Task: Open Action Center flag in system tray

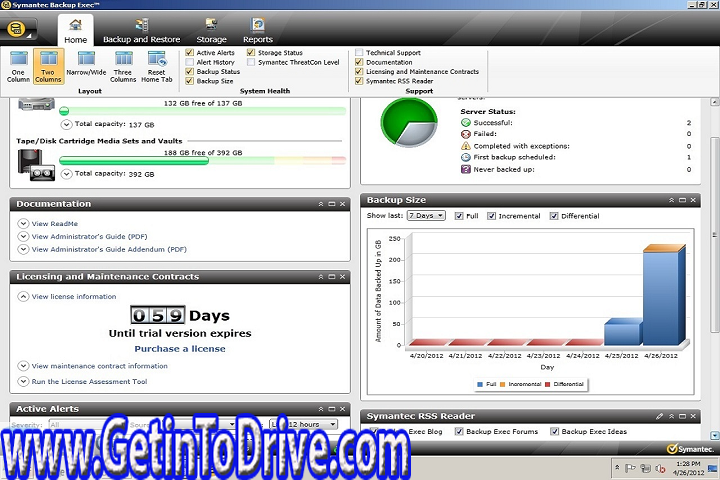Action: tap(630, 468)
